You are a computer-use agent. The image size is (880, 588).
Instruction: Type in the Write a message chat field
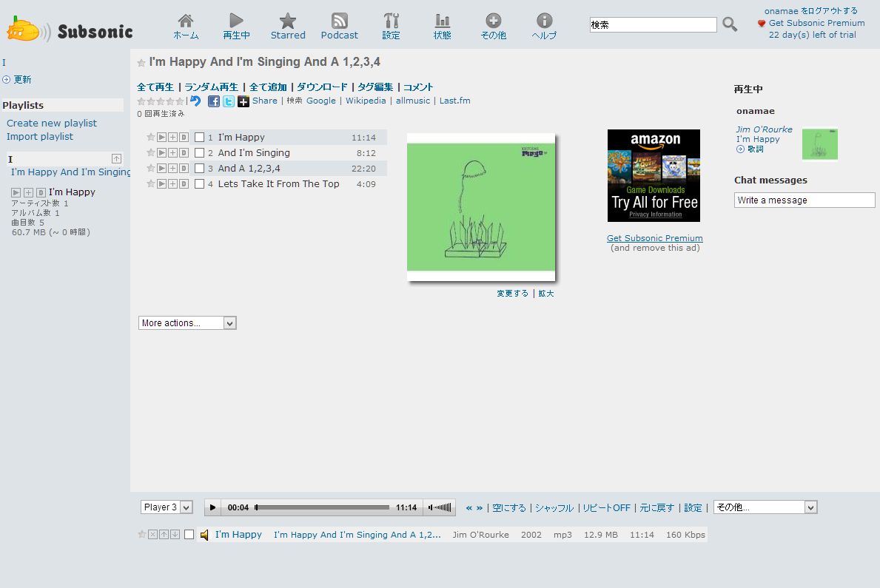[805, 200]
